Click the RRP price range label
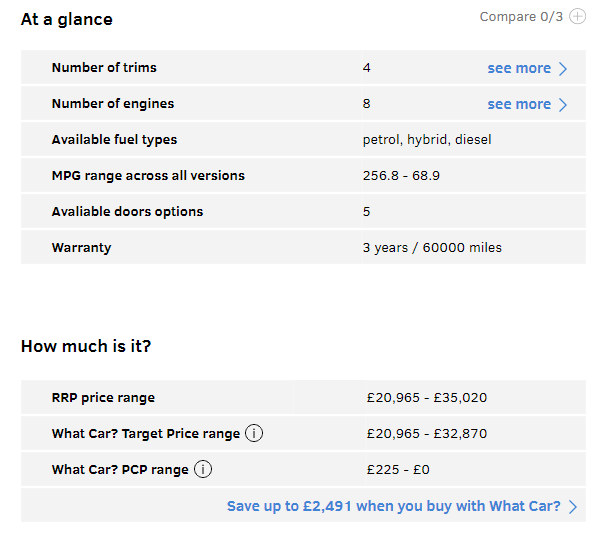Screen dimensions: 608x534 click(x=103, y=398)
